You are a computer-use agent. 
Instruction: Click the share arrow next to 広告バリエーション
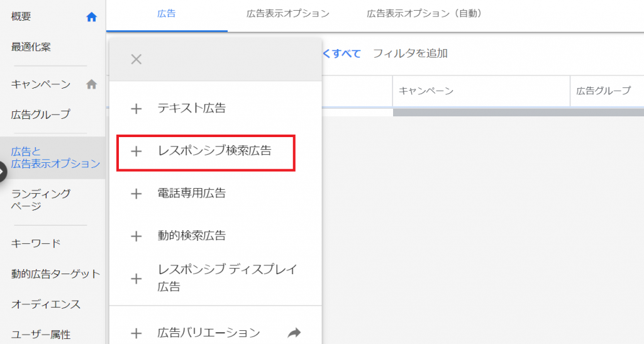tap(294, 333)
